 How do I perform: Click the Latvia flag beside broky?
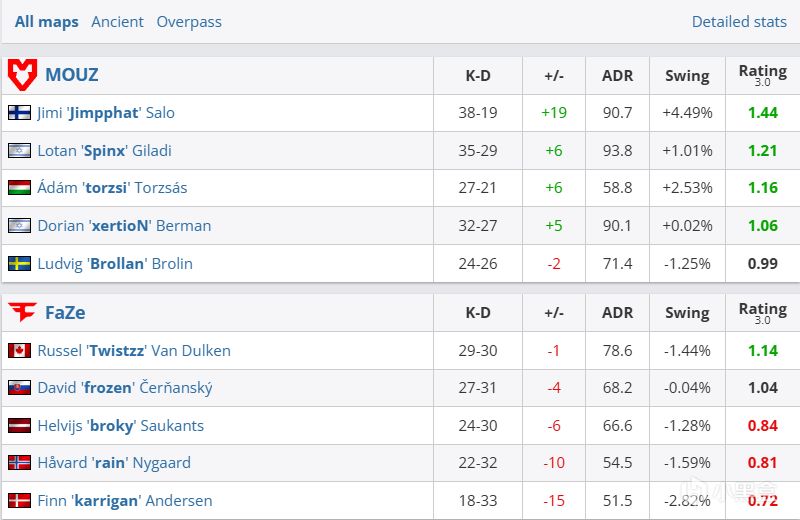(19, 426)
